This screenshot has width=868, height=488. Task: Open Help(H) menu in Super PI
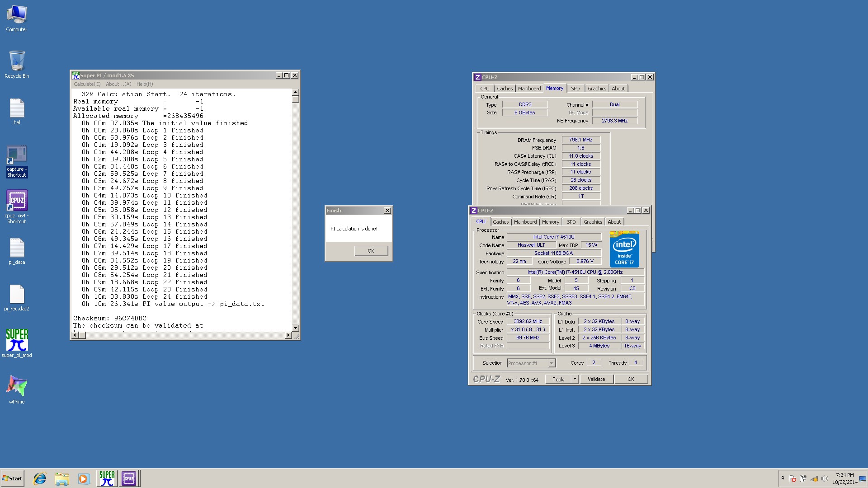coord(145,84)
